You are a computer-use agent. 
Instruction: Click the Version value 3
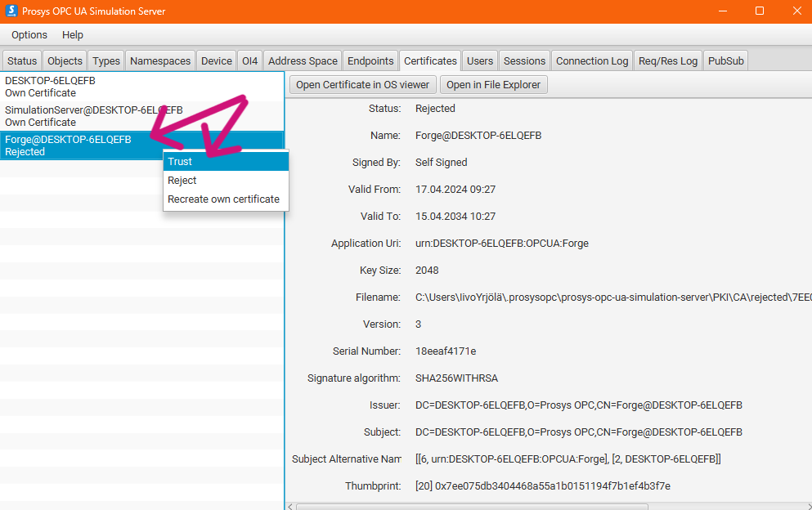419,324
